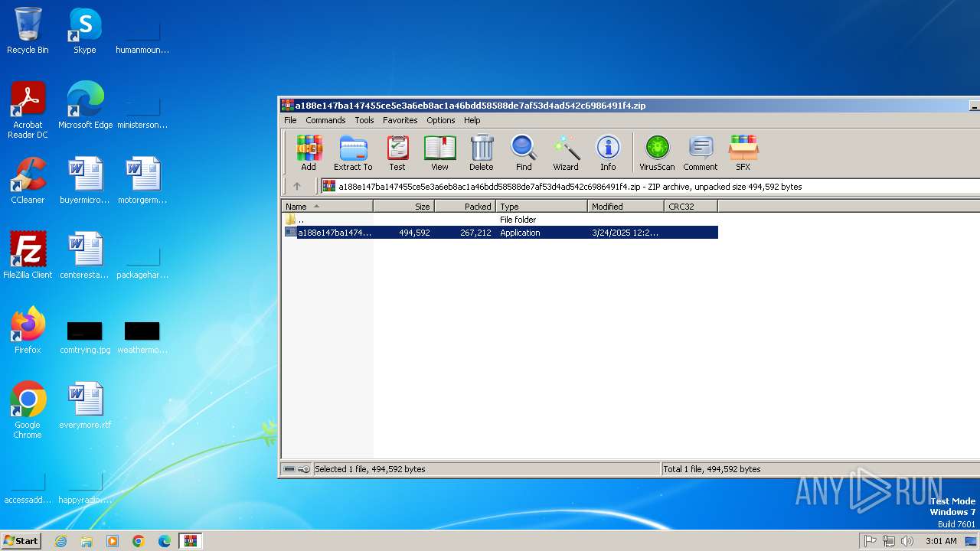Sort list by Name column header
Image resolution: width=980 pixels, height=551 pixels.
(x=327, y=206)
